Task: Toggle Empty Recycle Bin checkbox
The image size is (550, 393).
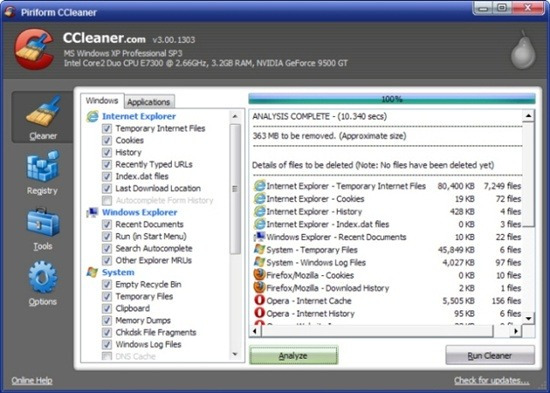Action: point(107,284)
